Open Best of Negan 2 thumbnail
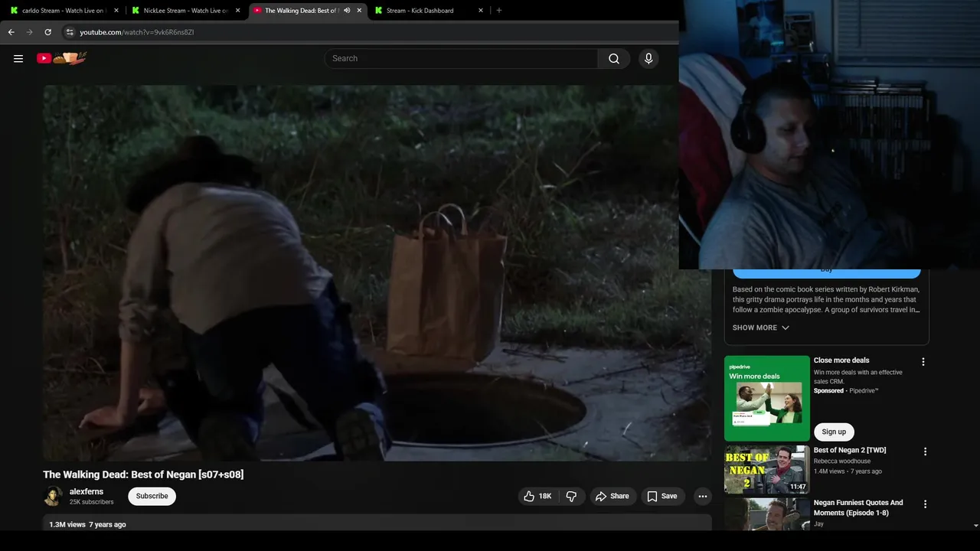980x551 pixels. [767, 470]
